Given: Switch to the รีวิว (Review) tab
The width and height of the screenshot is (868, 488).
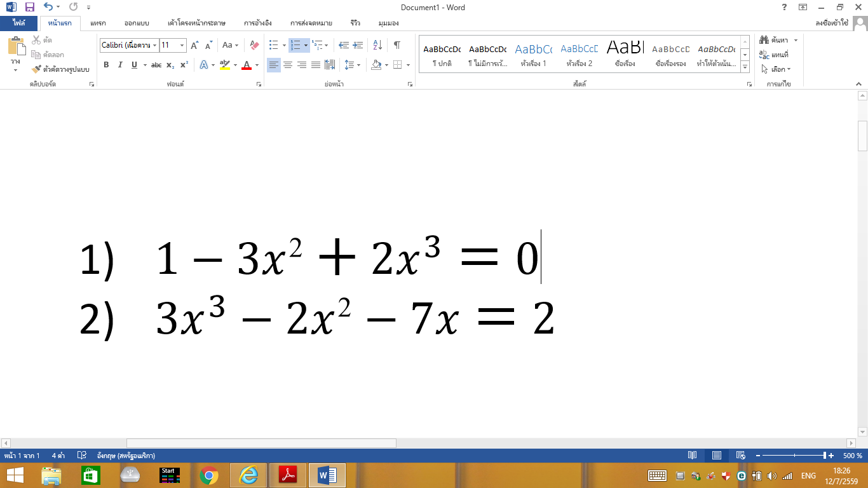Looking at the screenshot, I should pos(355,23).
